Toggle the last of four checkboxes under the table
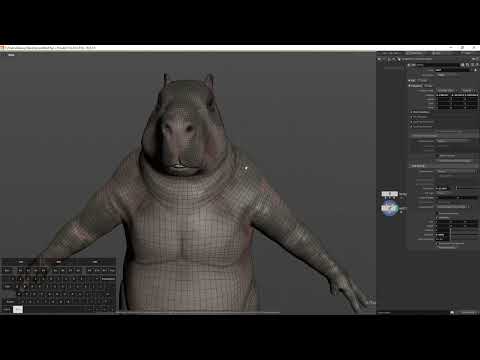 [411, 127]
